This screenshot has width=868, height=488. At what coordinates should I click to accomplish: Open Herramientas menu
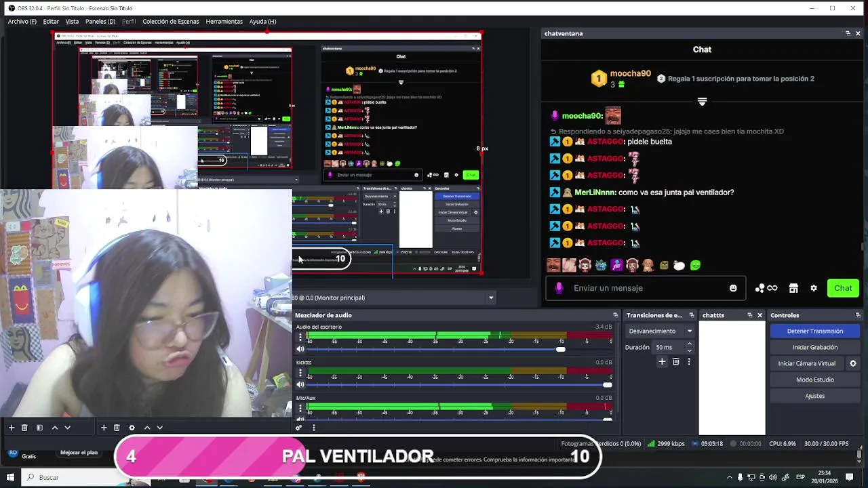pos(224,21)
